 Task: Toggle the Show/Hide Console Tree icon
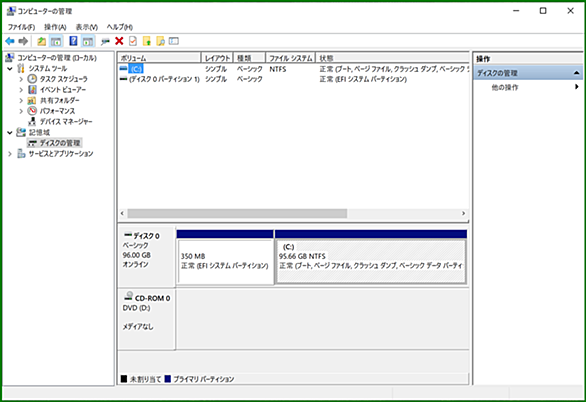click(x=56, y=41)
